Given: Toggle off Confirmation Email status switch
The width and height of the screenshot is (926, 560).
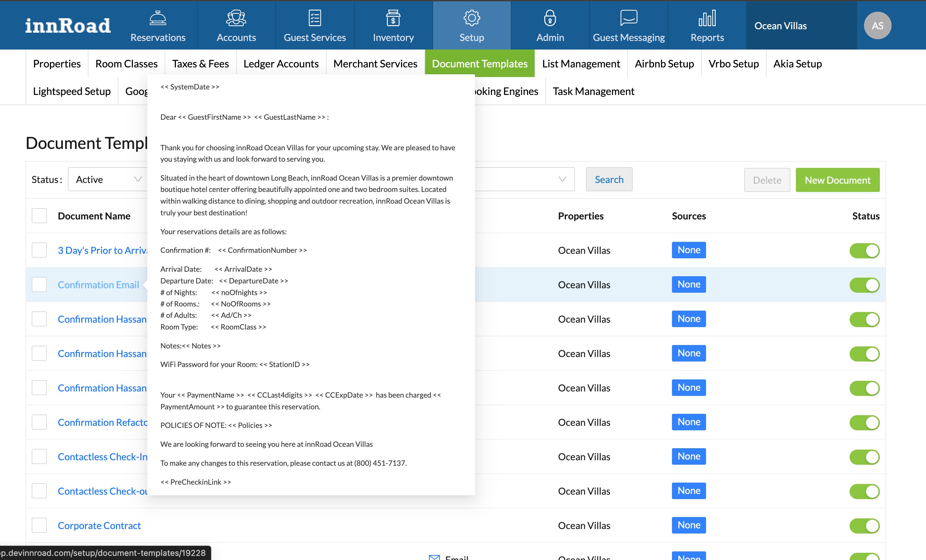Looking at the screenshot, I should 864,285.
